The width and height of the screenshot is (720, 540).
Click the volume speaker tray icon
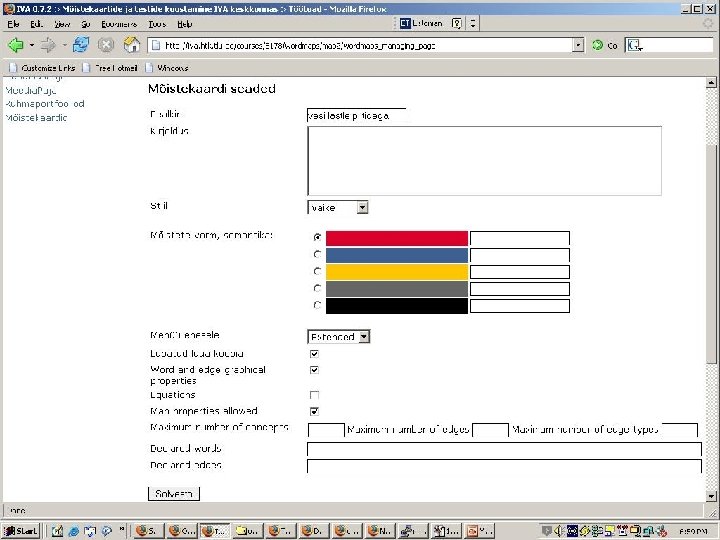click(x=558, y=531)
